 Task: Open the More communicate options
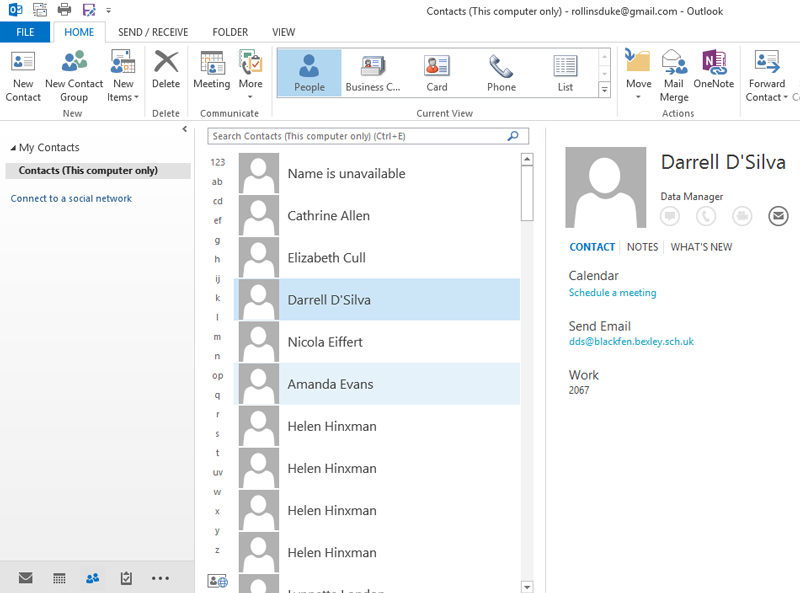251,76
